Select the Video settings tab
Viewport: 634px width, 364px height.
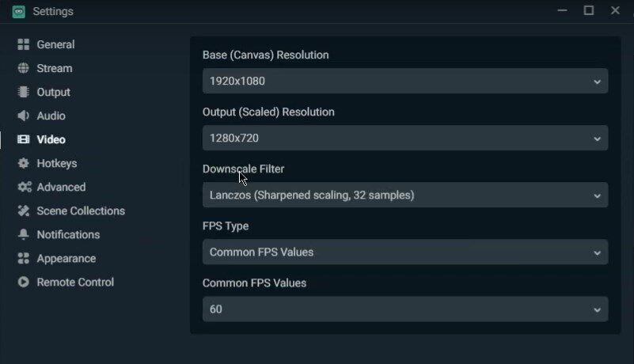(x=51, y=140)
